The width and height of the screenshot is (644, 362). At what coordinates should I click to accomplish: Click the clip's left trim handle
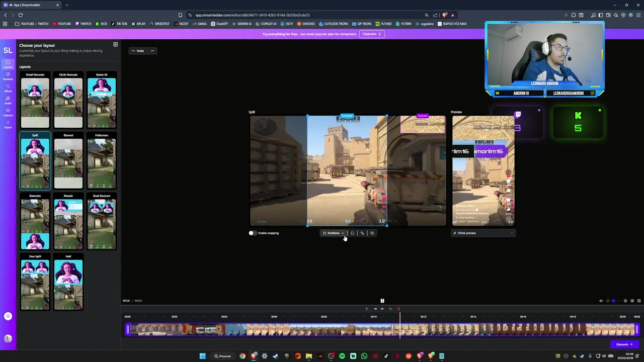pos(128,330)
